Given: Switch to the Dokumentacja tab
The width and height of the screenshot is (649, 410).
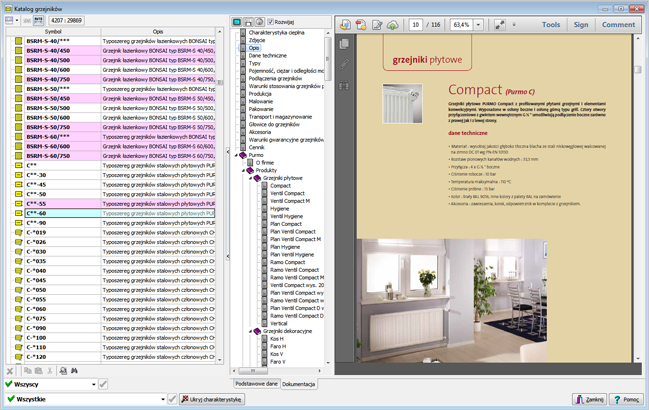Looking at the screenshot, I should pos(298,384).
